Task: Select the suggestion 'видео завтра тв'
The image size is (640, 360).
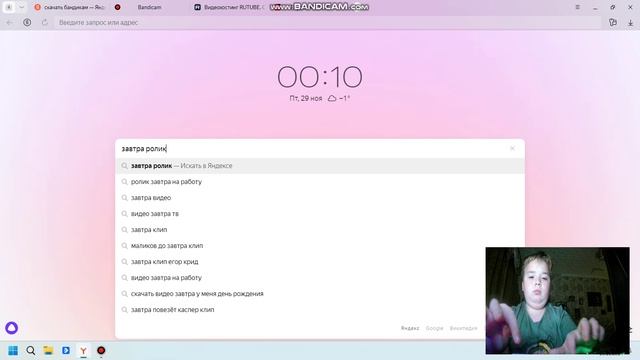Action: (320, 213)
